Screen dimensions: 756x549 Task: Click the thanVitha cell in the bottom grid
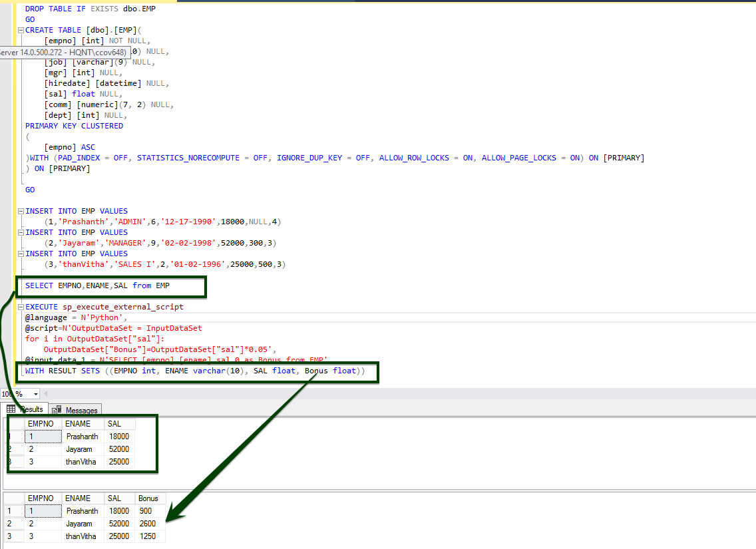(x=81, y=536)
